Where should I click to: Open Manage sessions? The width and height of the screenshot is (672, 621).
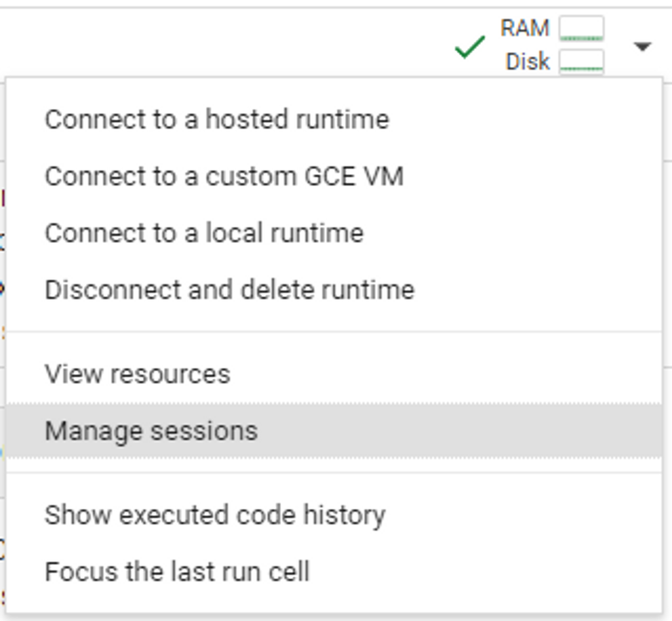pyautogui.click(x=334, y=430)
